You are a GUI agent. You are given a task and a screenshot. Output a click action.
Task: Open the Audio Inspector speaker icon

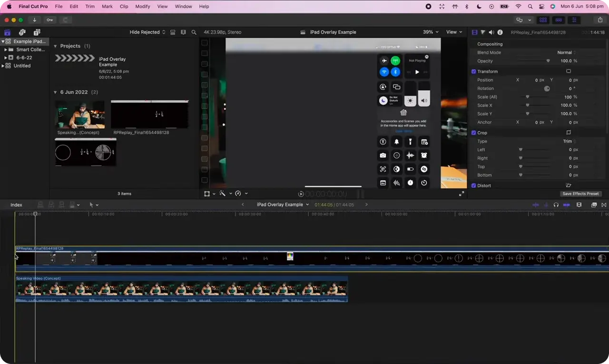(491, 32)
